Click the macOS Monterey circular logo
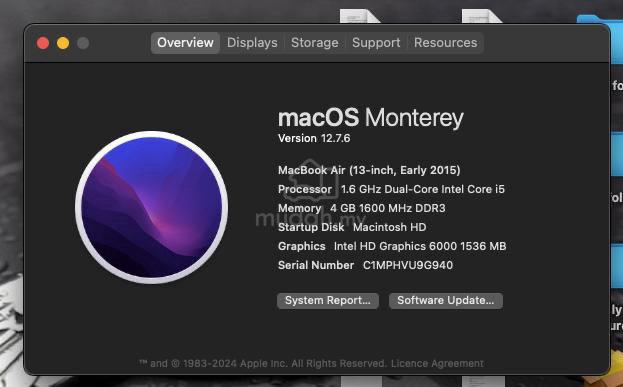The height and width of the screenshot is (387, 623). (151, 207)
